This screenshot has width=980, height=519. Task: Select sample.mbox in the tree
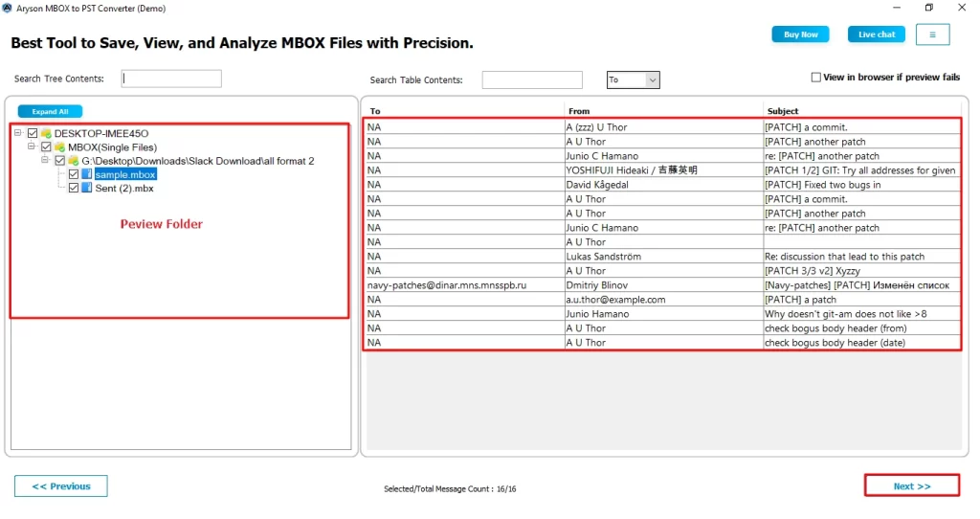click(x=125, y=174)
